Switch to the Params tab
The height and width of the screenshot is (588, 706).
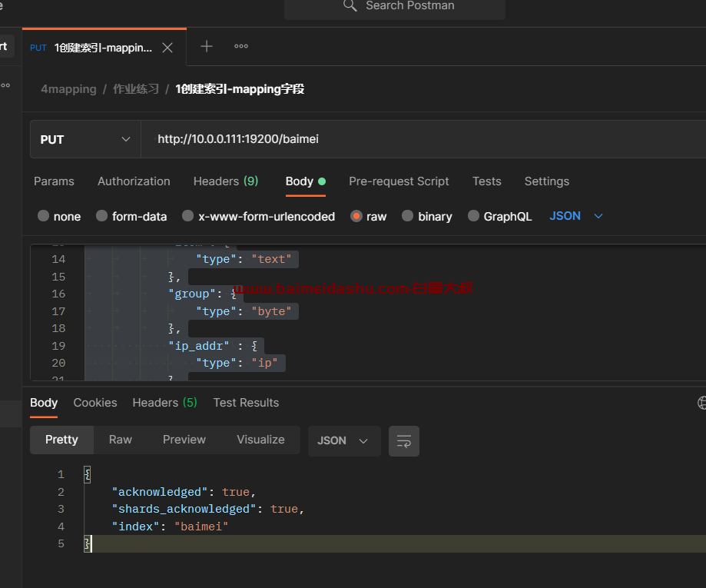coord(54,181)
